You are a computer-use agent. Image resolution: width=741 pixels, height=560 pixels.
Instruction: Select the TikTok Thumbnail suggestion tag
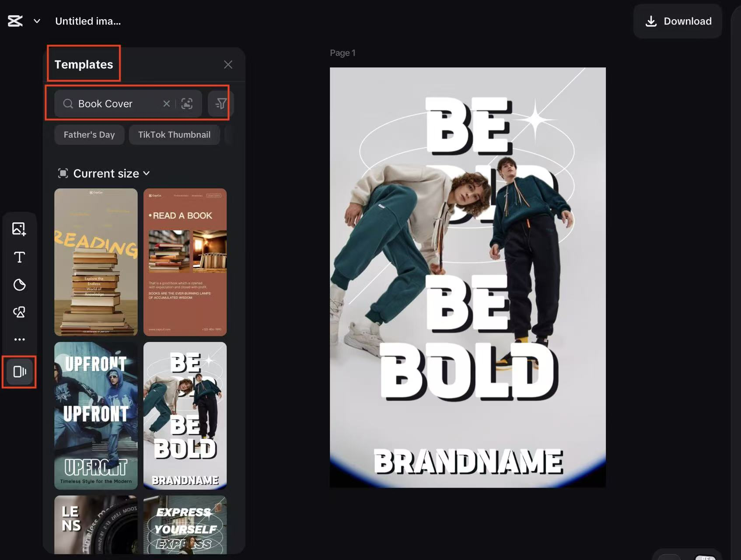click(x=174, y=134)
